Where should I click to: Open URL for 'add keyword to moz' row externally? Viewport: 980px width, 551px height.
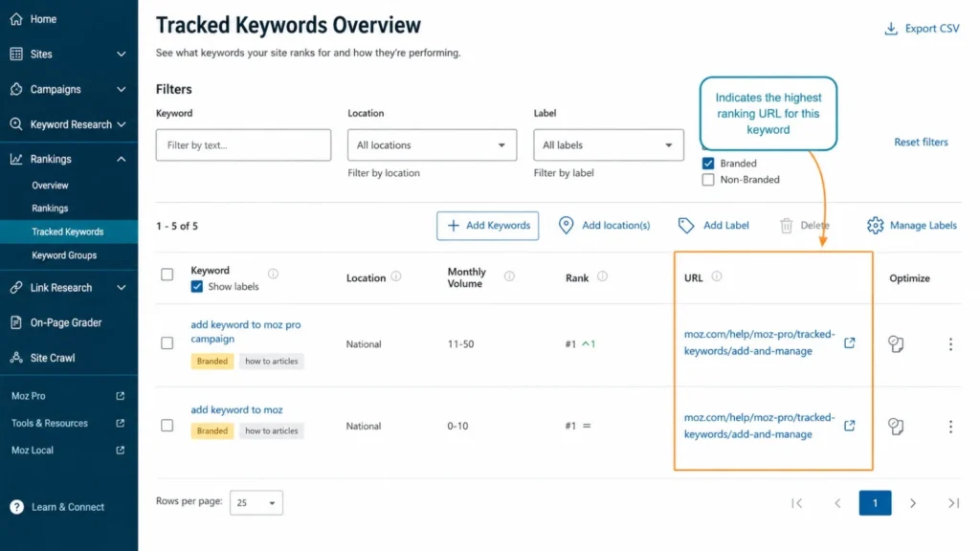click(850, 426)
